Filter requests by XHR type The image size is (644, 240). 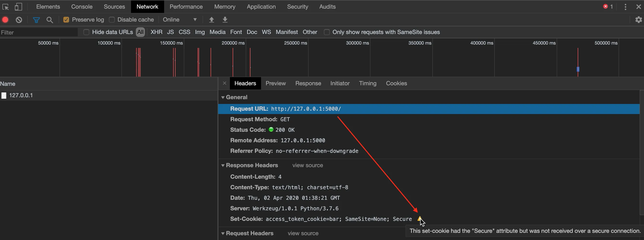pyautogui.click(x=156, y=32)
